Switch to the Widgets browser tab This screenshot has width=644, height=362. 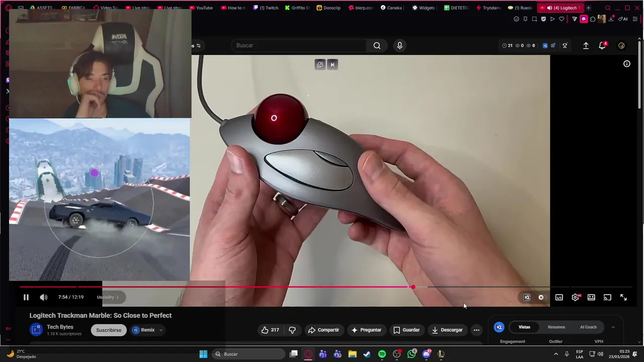[x=424, y=8]
